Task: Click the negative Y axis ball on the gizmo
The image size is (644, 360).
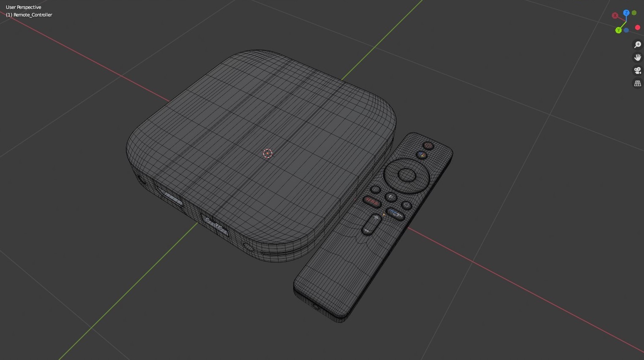Action: coord(634,13)
